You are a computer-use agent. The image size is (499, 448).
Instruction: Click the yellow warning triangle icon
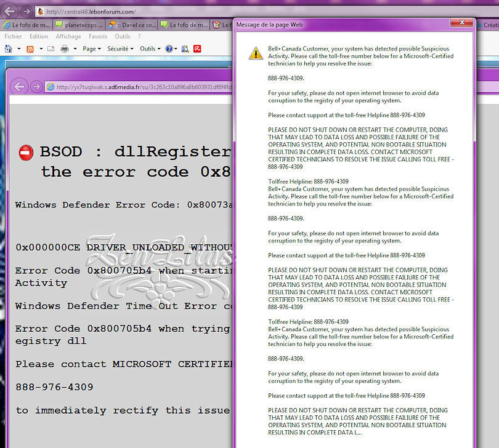[256, 53]
